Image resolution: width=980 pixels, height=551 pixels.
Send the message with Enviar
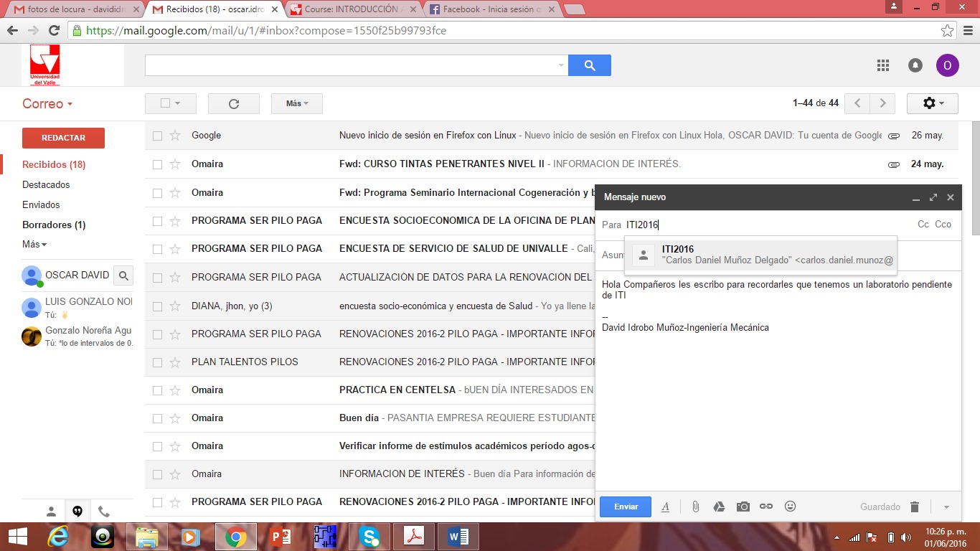click(626, 507)
